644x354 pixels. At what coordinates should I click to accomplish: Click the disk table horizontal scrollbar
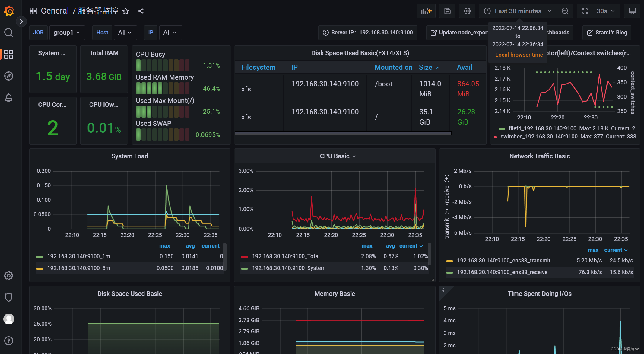point(343,133)
